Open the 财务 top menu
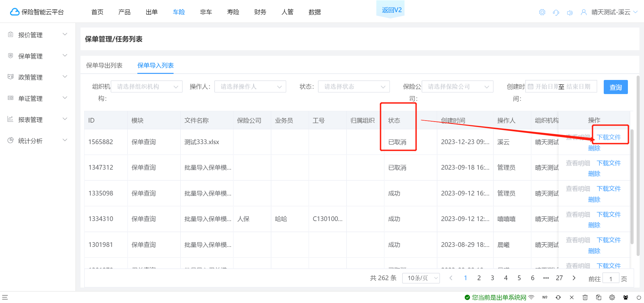This screenshot has height=303, width=644. pyautogui.click(x=260, y=12)
